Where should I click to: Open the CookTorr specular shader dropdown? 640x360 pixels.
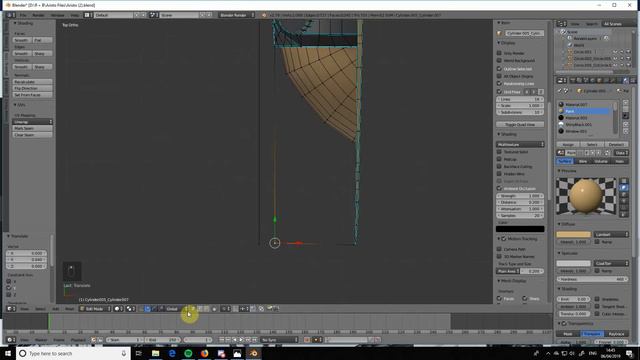coord(611,263)
